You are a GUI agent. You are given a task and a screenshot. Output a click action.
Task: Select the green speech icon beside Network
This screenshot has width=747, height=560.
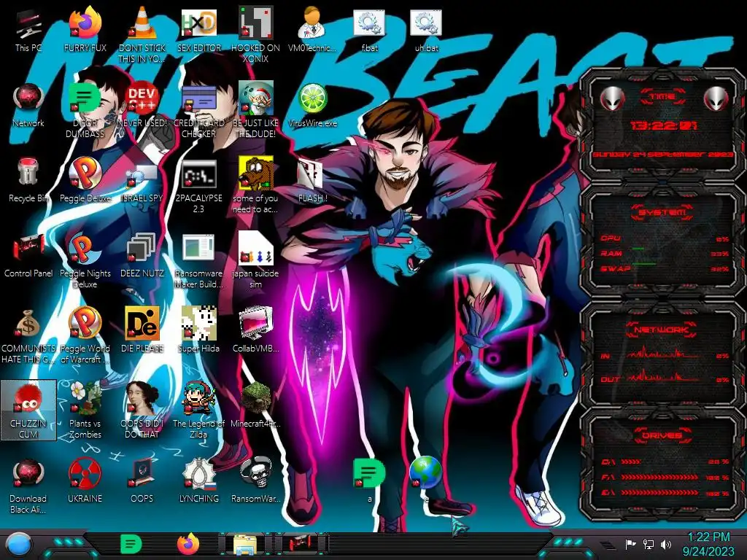(x=85, y=98)
